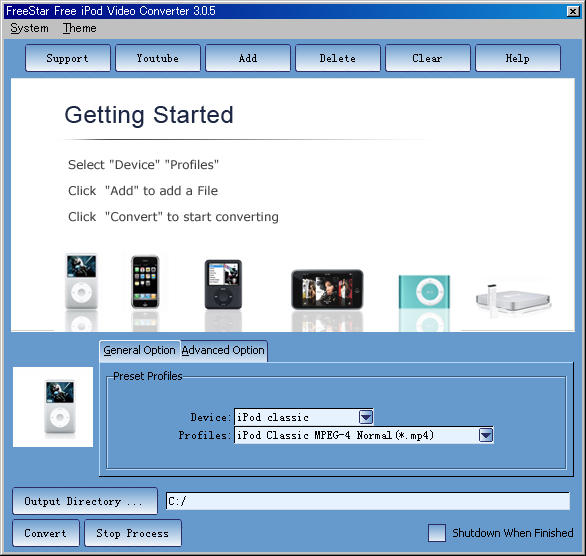This screenshot has width=586, height=556.
Task: Click the output path input field
Action: pos(368,501)
